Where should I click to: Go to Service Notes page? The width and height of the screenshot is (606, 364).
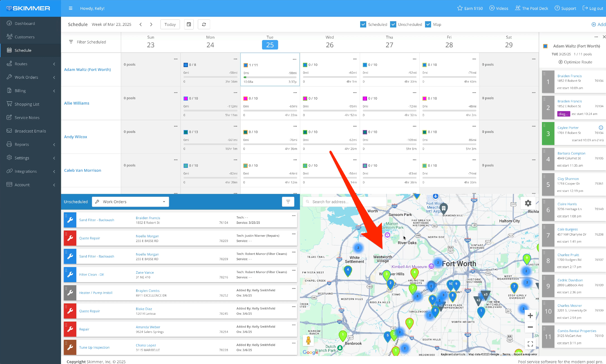[x=27, y=118]
